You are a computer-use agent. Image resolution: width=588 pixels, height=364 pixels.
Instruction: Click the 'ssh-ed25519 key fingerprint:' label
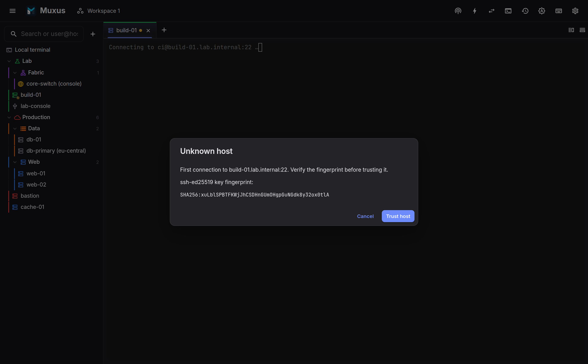[217, 182]
